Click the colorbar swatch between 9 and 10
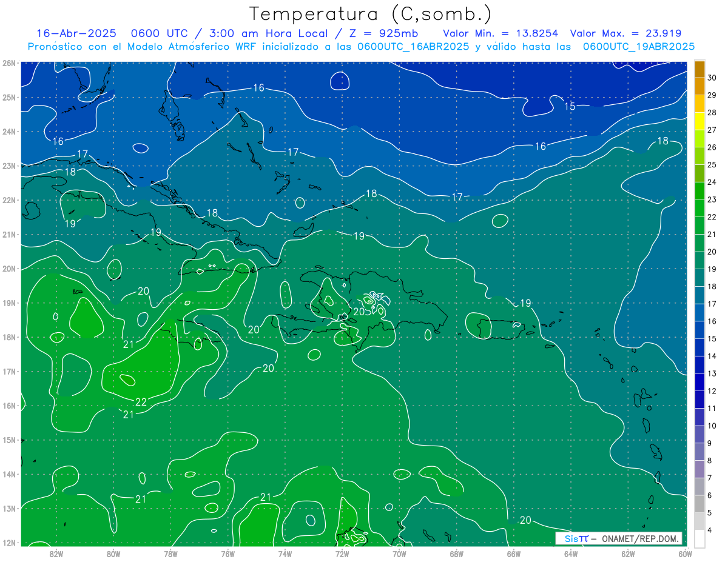This screenshot has height=562, width=728. 700,434
